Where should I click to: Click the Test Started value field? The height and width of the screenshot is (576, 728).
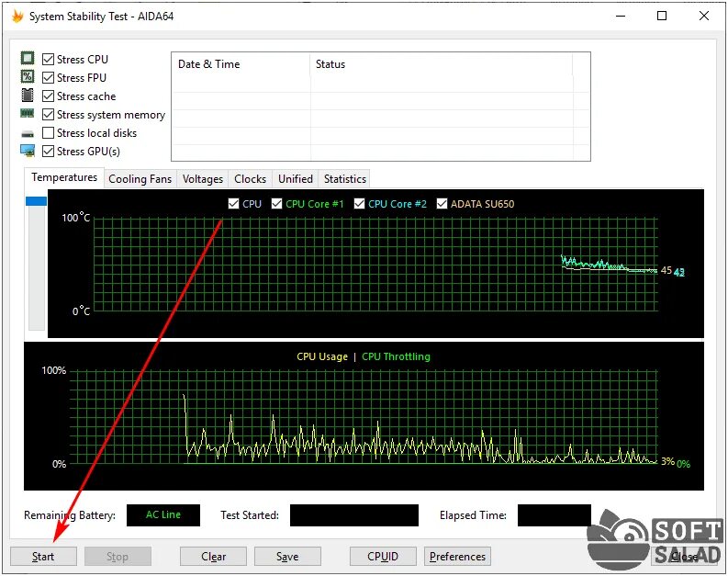[353, 515]
